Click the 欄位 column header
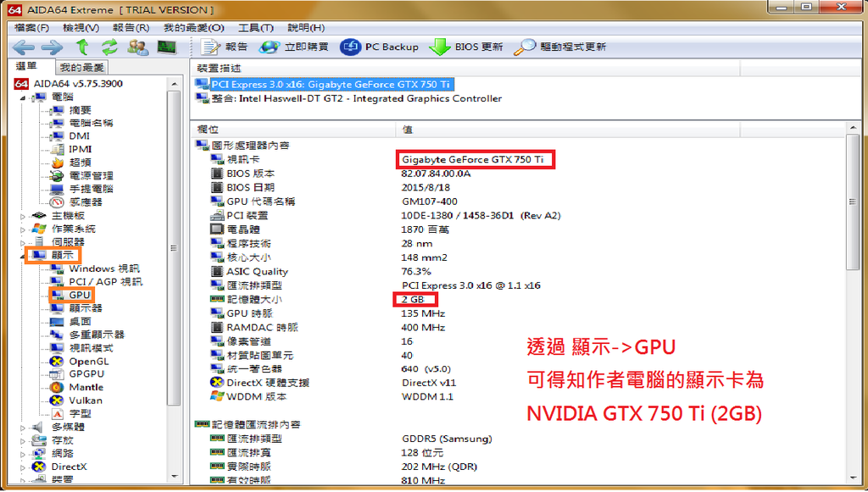 click(x=292, y=130)
